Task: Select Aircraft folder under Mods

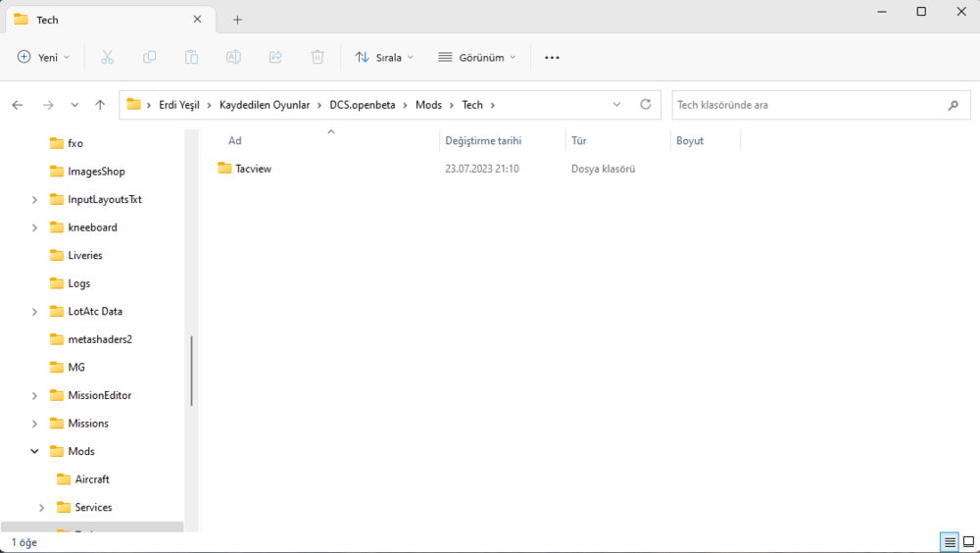Action: tap(92, 479)
